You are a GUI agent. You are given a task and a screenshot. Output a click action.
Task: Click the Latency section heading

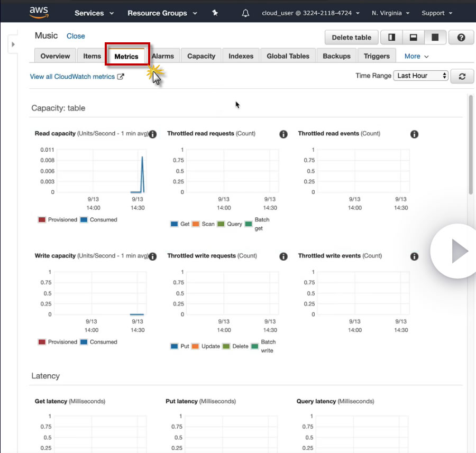45,376
